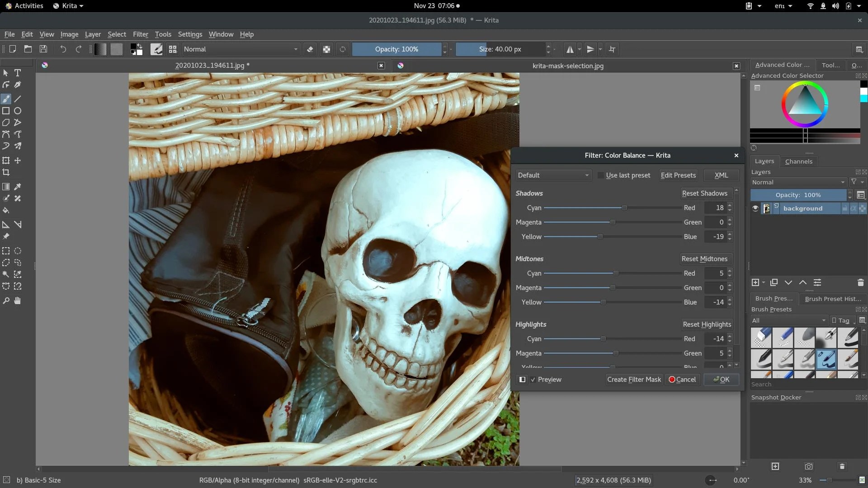Select the Rectangular Selection tool

pos(5,250)
